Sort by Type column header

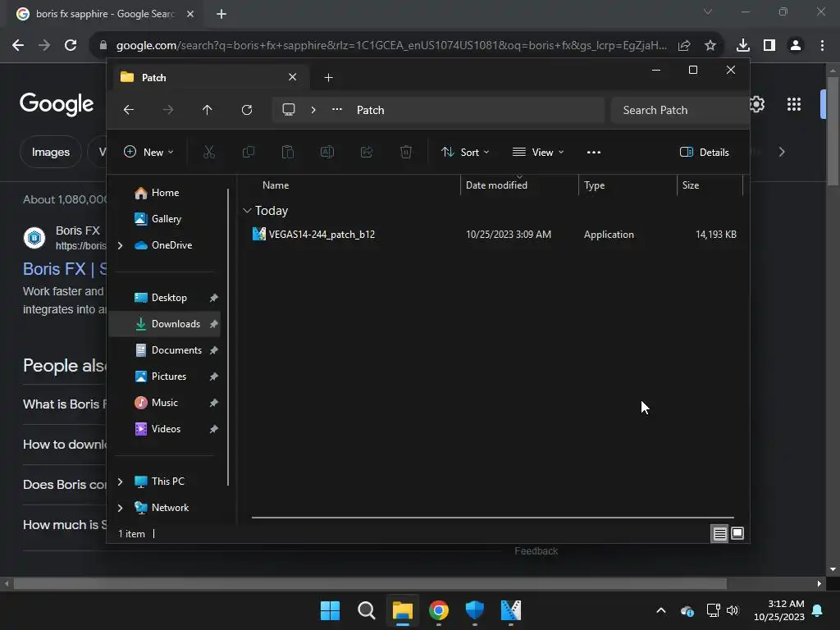point(594,185)
